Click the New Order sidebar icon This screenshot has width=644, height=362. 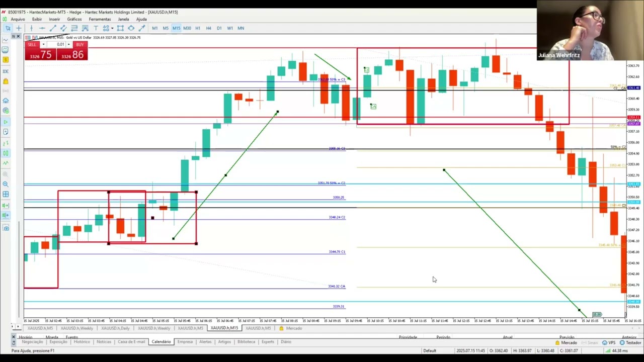click(x=6, y=132)
